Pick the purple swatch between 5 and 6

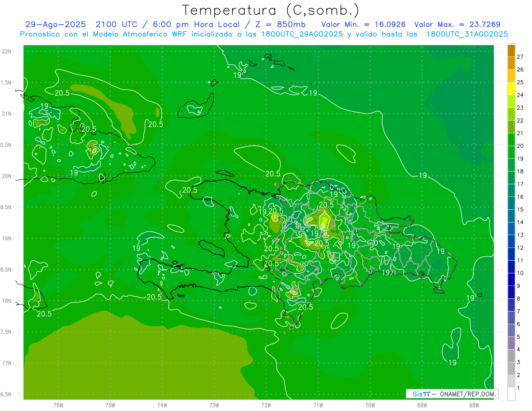511,330
